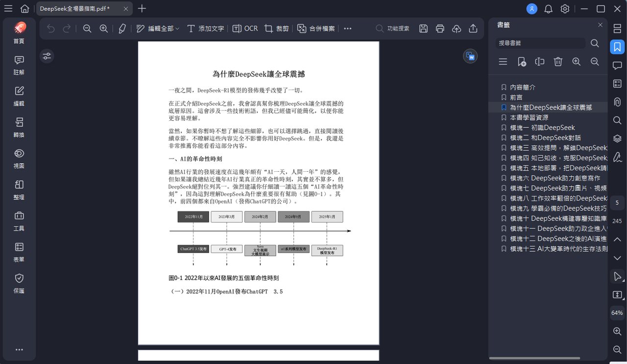Open the 註解 annotation tools
The width and height of the screenshot is (627, 364).
pos(19,65)
